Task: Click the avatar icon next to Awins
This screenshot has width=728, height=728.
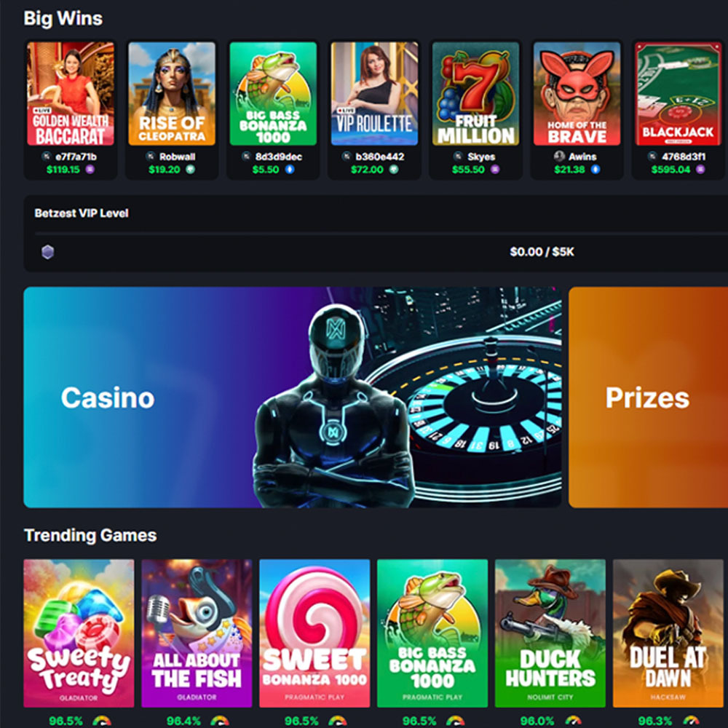Action: (x=559, y=157)
